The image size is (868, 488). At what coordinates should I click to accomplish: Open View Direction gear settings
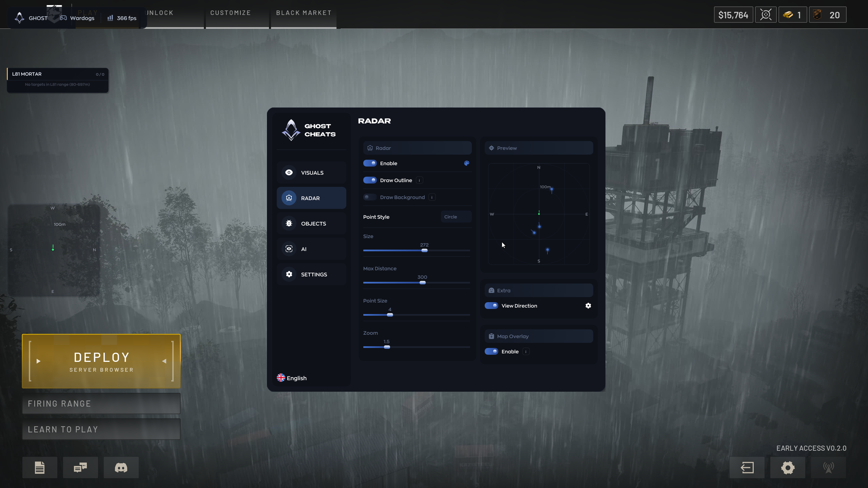point(588,306)
